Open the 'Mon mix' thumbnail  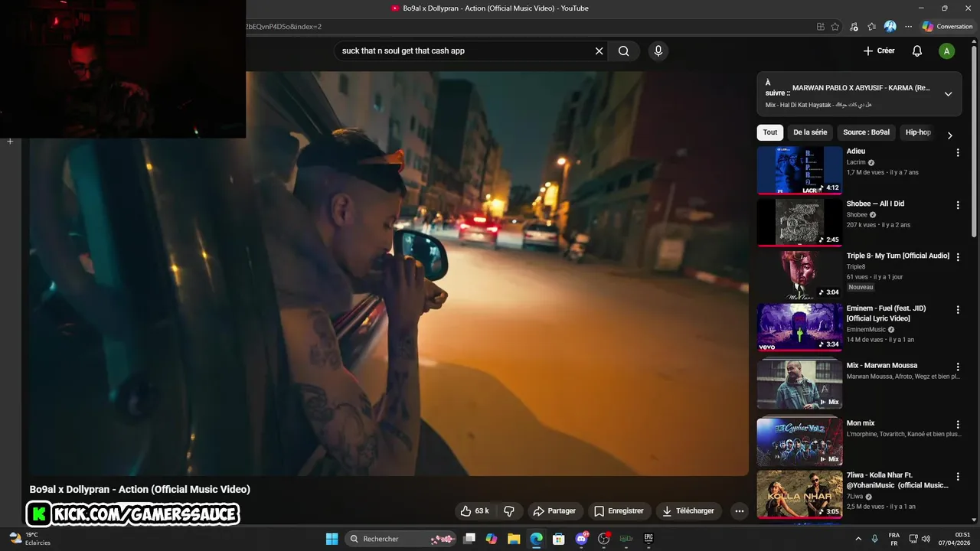[x=799, y=442]
